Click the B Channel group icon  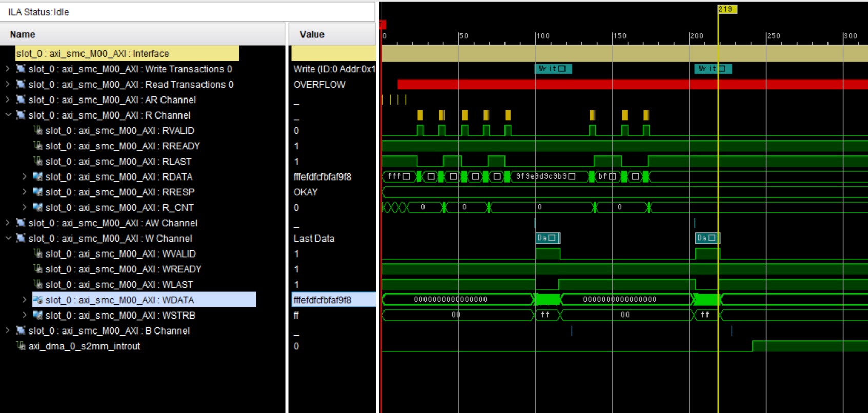[x=21, y=330]
